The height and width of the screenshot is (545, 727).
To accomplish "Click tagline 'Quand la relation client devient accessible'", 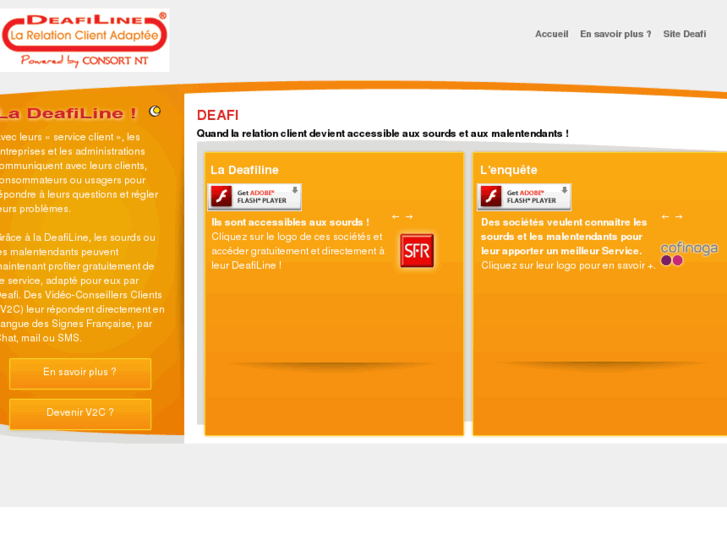I will [382, 134].
